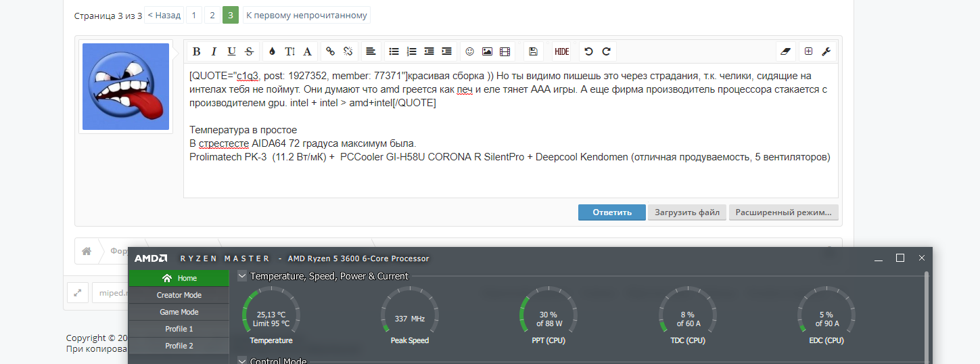Open Home tab in Ryzen Master

179,278
